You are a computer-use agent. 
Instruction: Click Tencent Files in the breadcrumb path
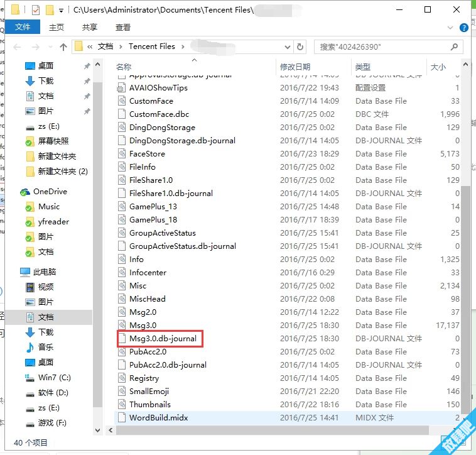152,47
